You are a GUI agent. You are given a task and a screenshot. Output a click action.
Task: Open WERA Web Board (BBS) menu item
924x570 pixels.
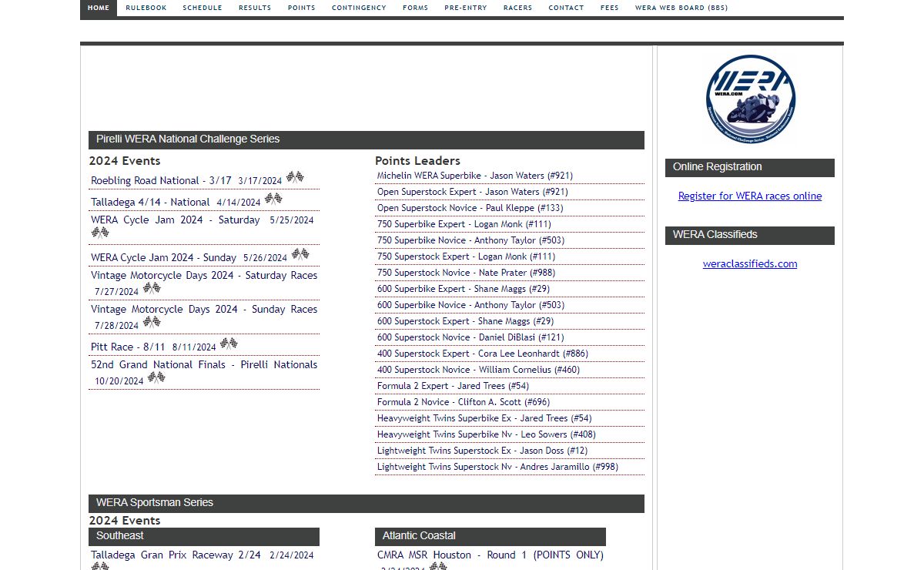coord(681,8)
